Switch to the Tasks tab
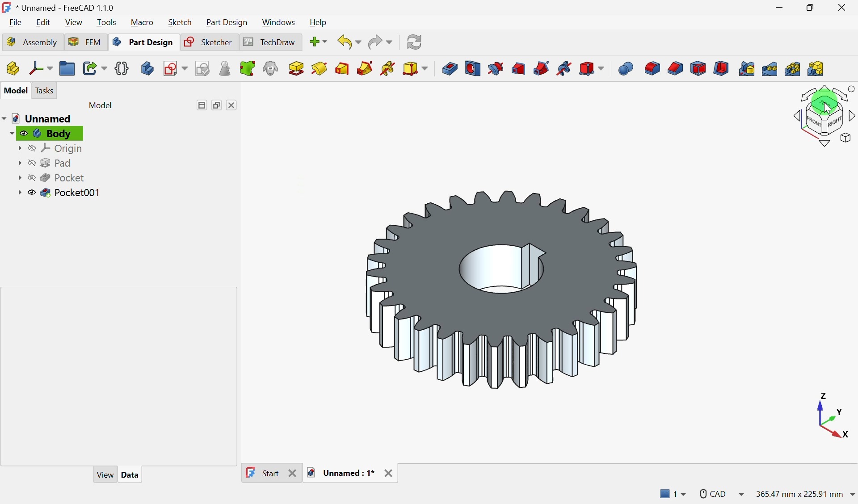858x504 pixels. 45,91
